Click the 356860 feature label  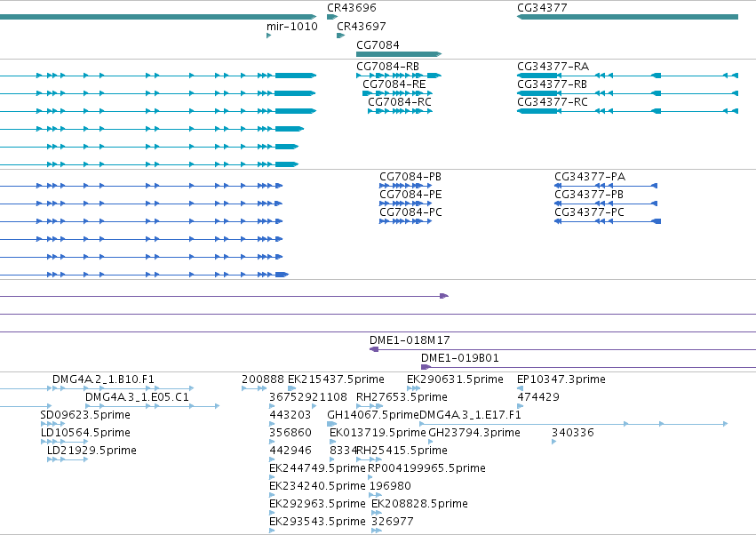click(290, 433)
